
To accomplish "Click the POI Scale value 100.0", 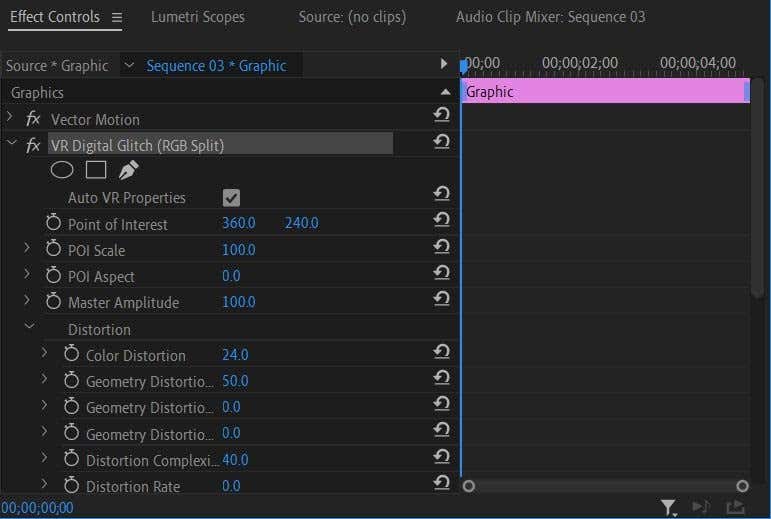I will coord(238,250).
